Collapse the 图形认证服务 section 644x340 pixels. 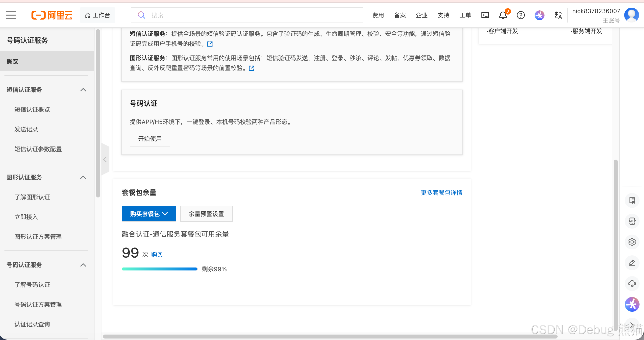(83, 177)
